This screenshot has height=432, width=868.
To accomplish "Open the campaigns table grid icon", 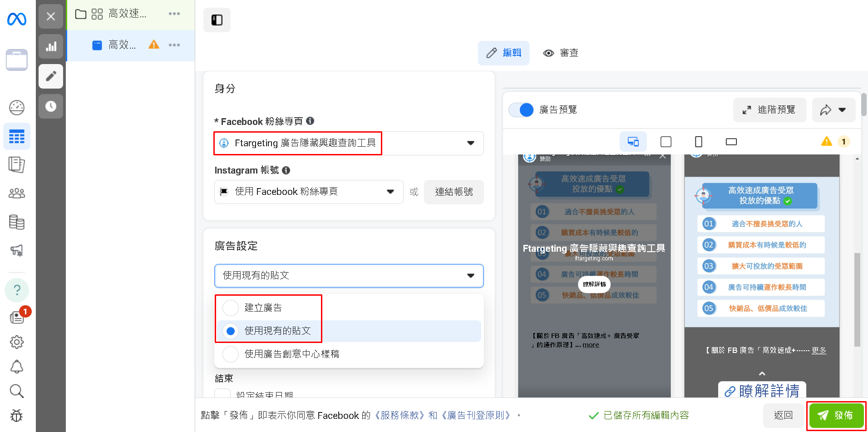I will 17,136.
